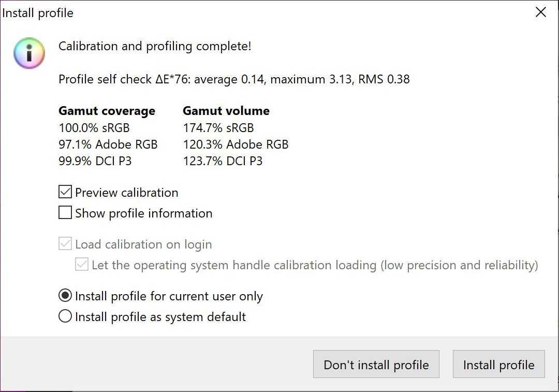Click the Profile self check ΔE*76 line
The image size is (559, 392).
click(234, 79)
